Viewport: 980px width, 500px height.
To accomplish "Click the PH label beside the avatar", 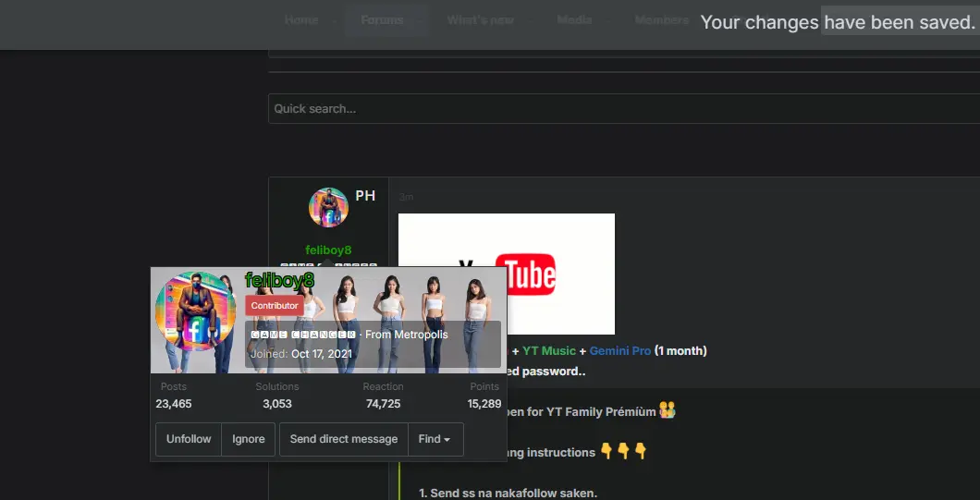I will pyautogui.click(x=365, y=196).
